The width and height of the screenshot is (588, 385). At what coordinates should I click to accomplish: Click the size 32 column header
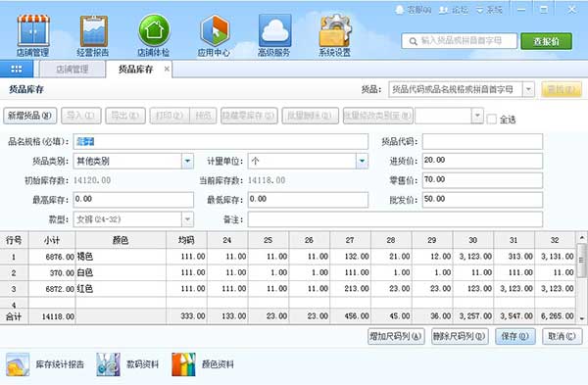(555, 240)
